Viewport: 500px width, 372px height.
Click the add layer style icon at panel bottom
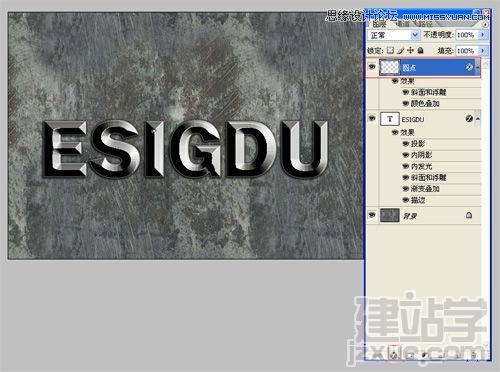point(394,355)
